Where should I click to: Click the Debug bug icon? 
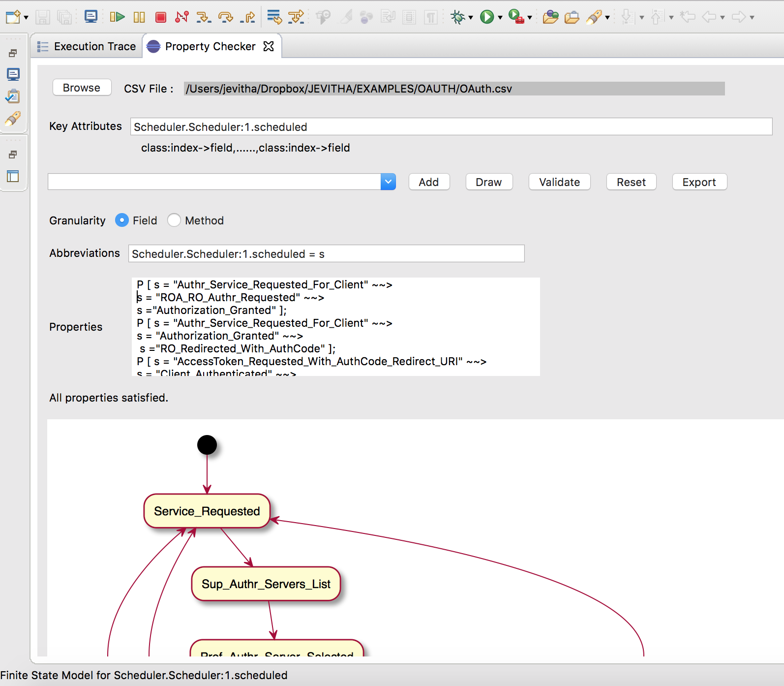pos(458,17)
